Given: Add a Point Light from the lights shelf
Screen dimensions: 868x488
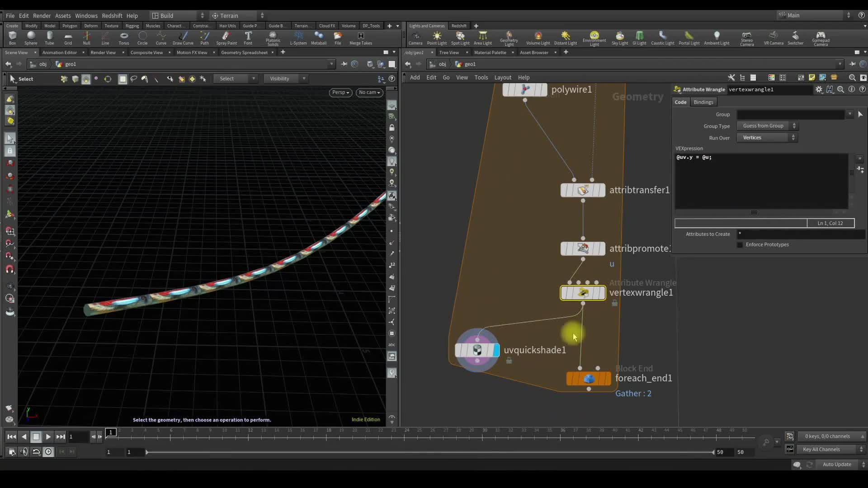Looking at the screenshot, I should coord(436,38).
